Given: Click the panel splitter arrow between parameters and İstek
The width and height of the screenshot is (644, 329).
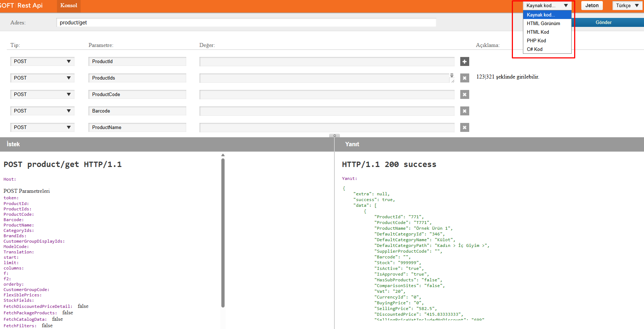Looking at the screenshot, I should click(334, 136).
